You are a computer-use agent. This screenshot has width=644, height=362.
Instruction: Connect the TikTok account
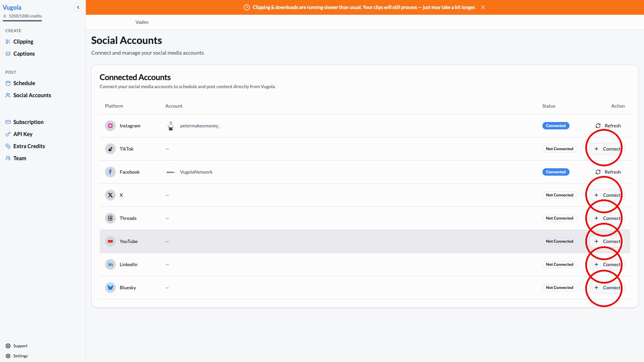[x=607, y=149]
